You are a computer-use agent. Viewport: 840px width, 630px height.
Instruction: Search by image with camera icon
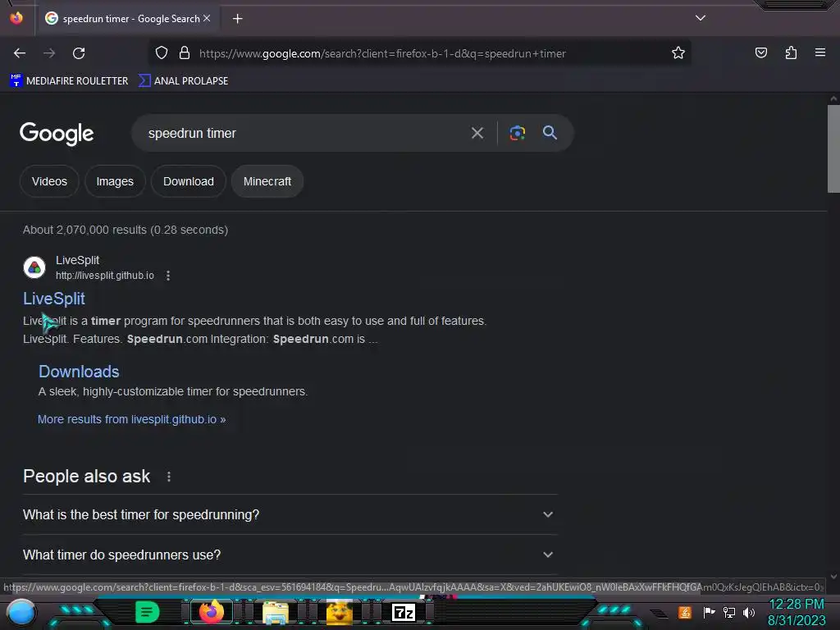click(x=517, y=133)
